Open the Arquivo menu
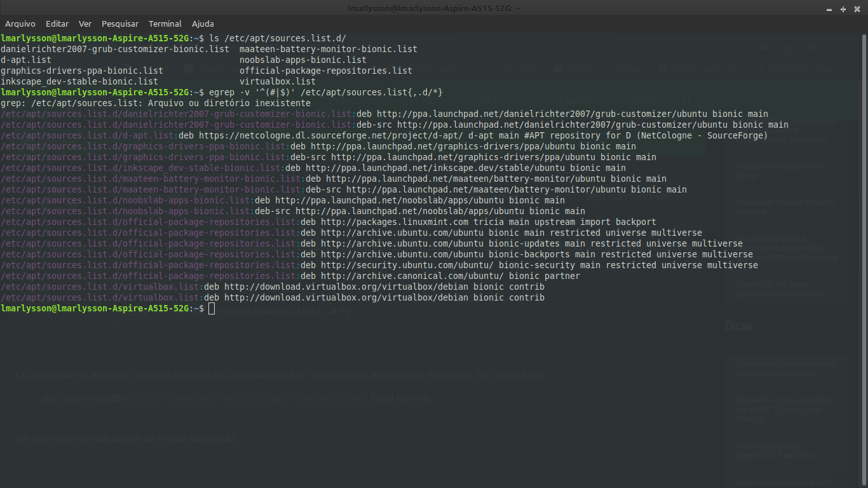 coord(20,24)
